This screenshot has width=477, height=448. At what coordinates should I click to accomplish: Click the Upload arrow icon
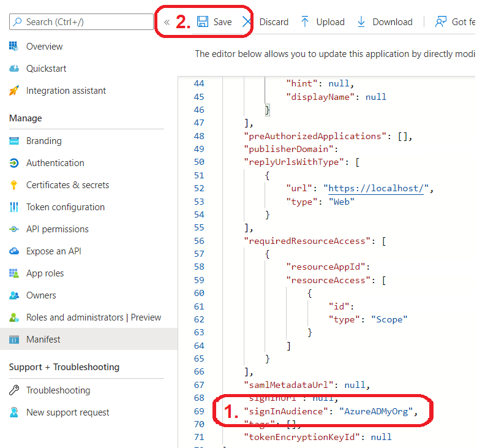[x=305, y=22]
